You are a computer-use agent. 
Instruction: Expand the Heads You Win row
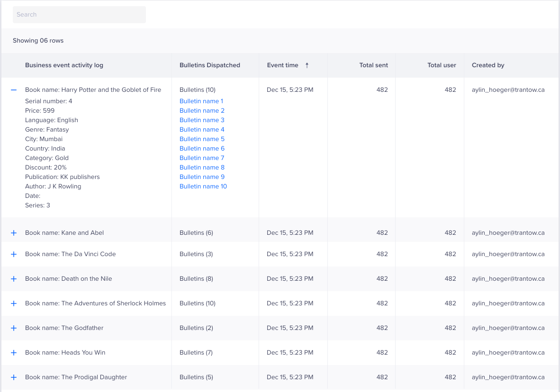(x=14, y=353)
